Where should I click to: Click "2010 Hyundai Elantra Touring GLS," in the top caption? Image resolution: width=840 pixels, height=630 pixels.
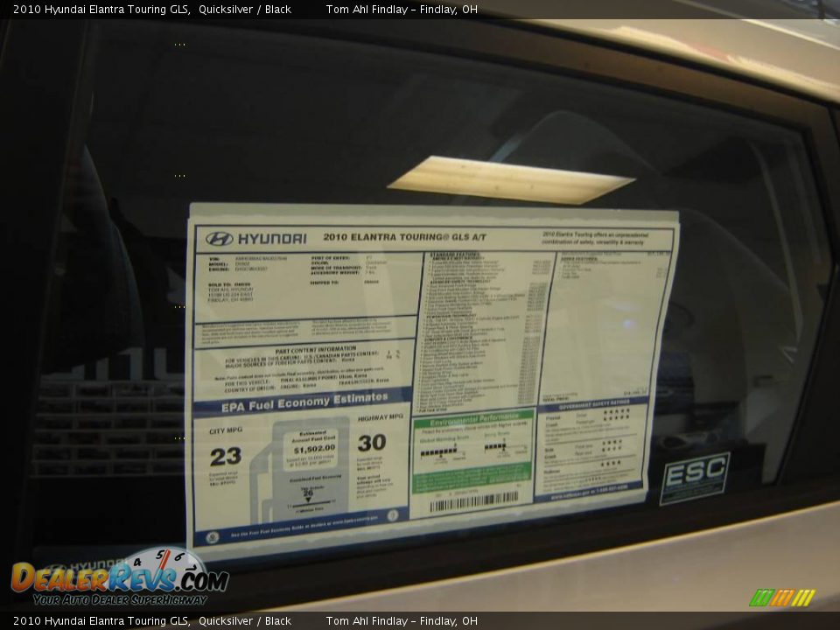click(101, 9)
